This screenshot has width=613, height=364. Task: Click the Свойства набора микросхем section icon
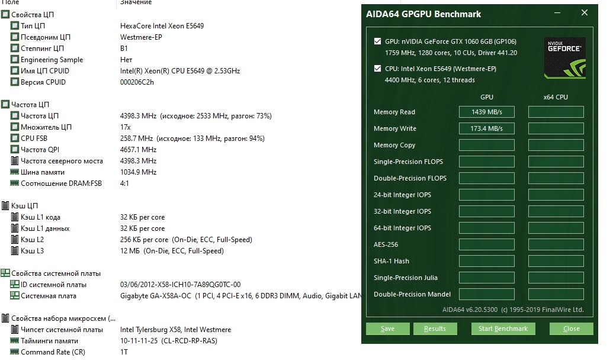5,318
